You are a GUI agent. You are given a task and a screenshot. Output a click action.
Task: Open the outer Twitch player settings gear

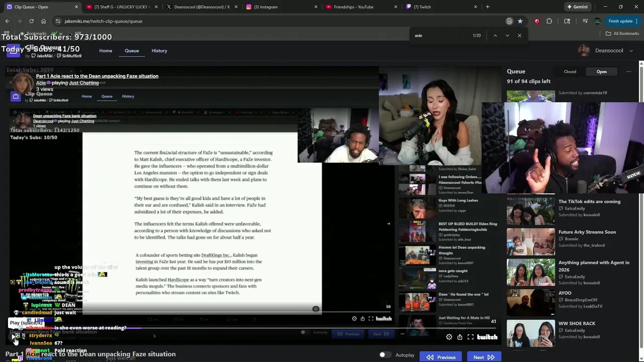[449, 337]
